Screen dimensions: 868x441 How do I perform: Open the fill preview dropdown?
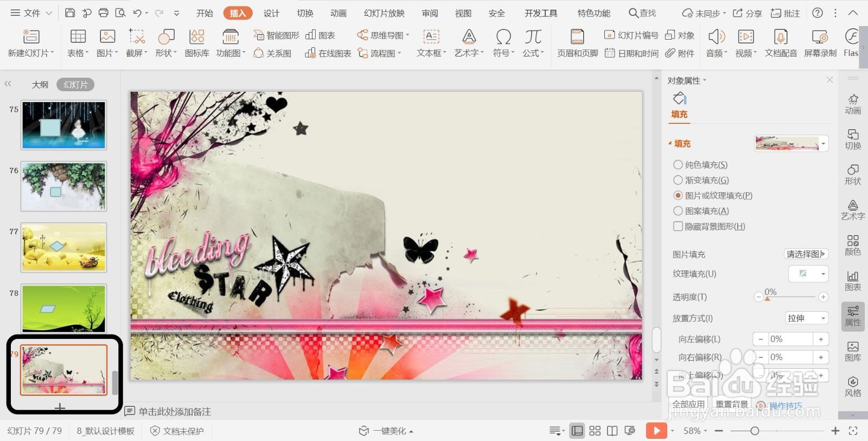coord(824,143)
